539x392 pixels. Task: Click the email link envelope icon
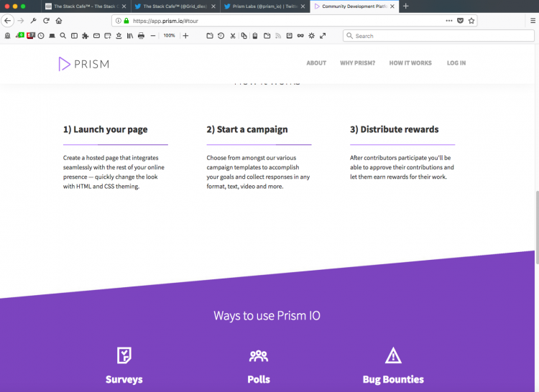(96, 36)
